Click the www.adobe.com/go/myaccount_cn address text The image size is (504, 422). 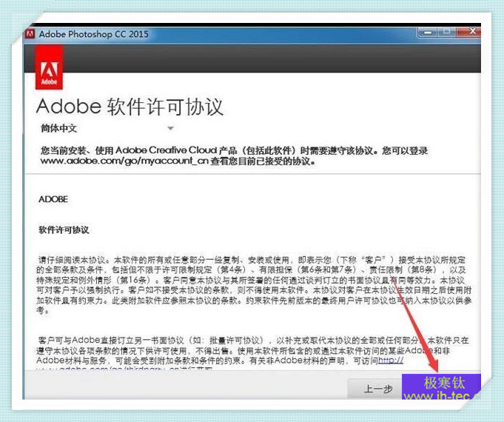tap(124, 161)
